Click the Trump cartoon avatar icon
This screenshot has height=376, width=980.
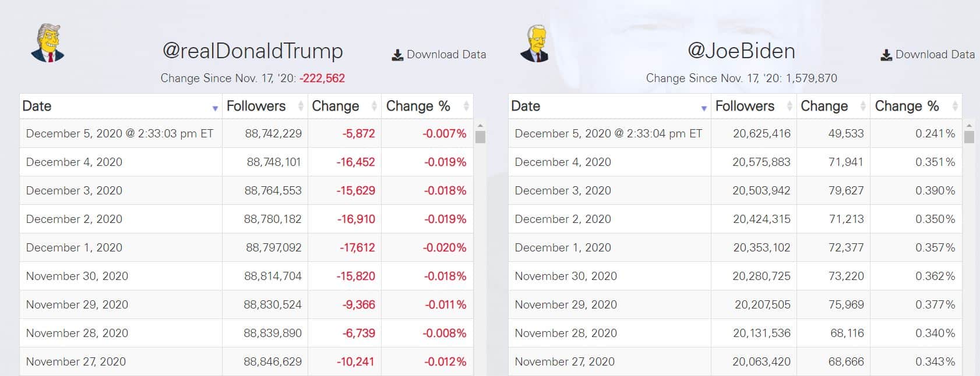(x=48, y=43)
